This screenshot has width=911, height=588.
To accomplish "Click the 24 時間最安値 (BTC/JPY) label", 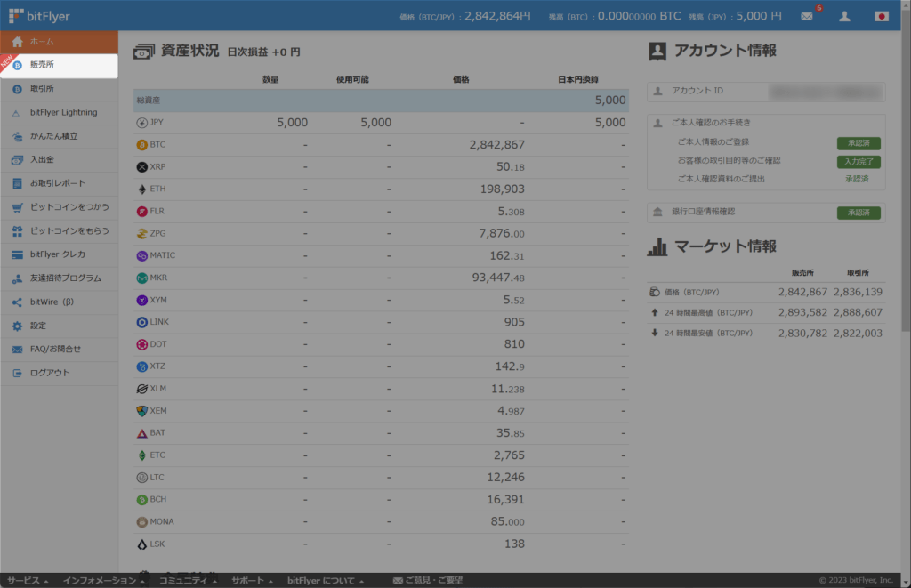I will pyautogui.click(x=708, y=333).
